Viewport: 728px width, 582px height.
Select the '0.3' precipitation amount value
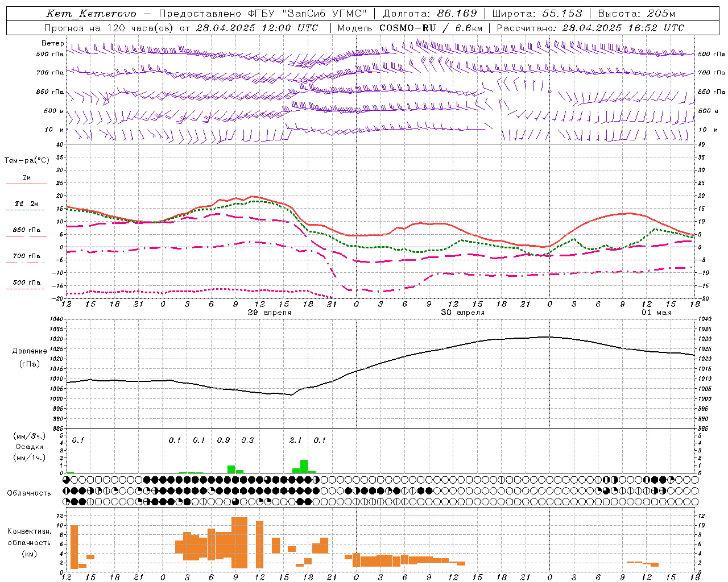[x=247, y=440]
